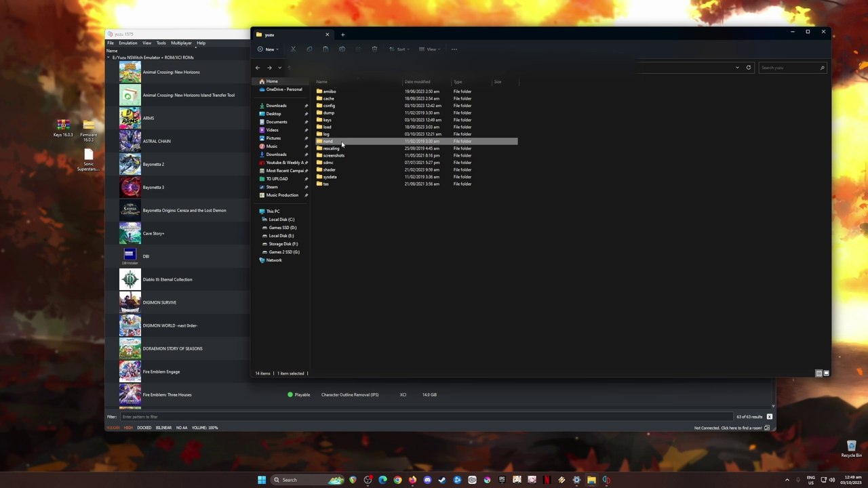
Task: Click the Search yuzu box in Explorer
Action: coord(791,68)
